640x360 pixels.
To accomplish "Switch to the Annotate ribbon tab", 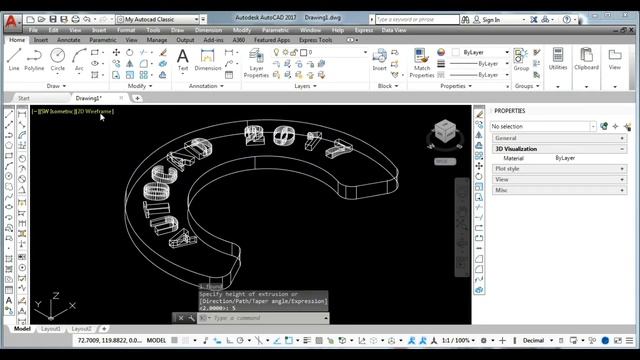I will pos(69,40).
